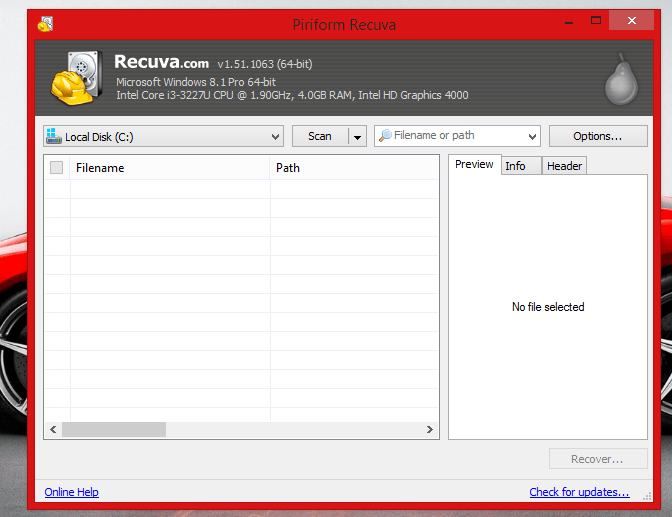The image size is (672, 517).
Task: Start a scan with Scan button
Action: tap(320, 136)
